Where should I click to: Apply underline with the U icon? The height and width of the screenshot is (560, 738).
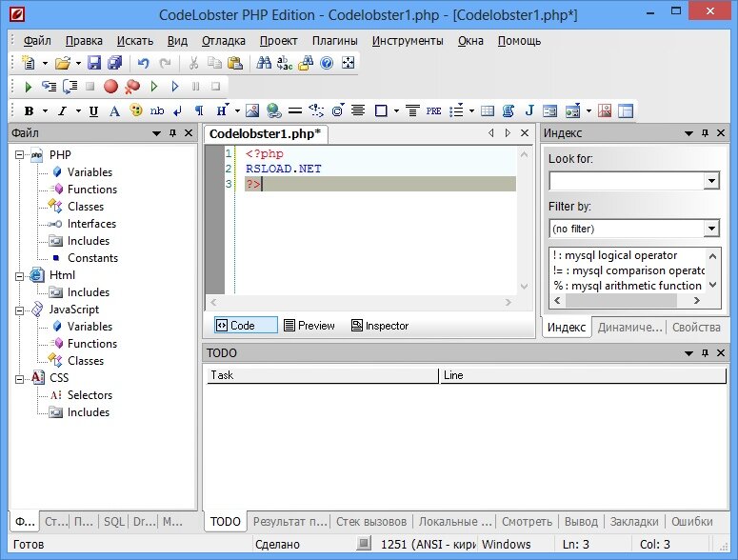click(x=93, y=111)
